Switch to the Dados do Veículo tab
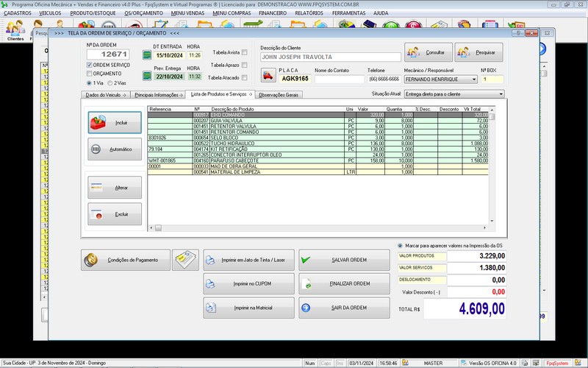Screen dimensions: 588x368 [106, 95]
